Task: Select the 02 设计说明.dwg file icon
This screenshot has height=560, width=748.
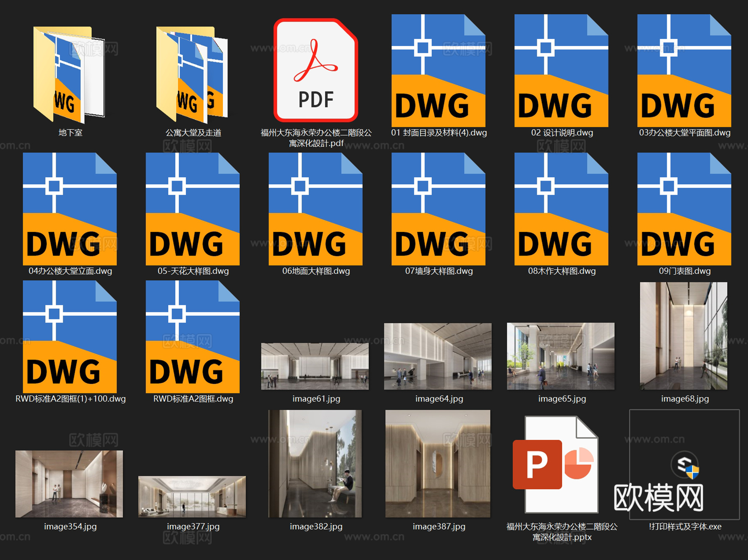Action: click(x=561, y=71)
